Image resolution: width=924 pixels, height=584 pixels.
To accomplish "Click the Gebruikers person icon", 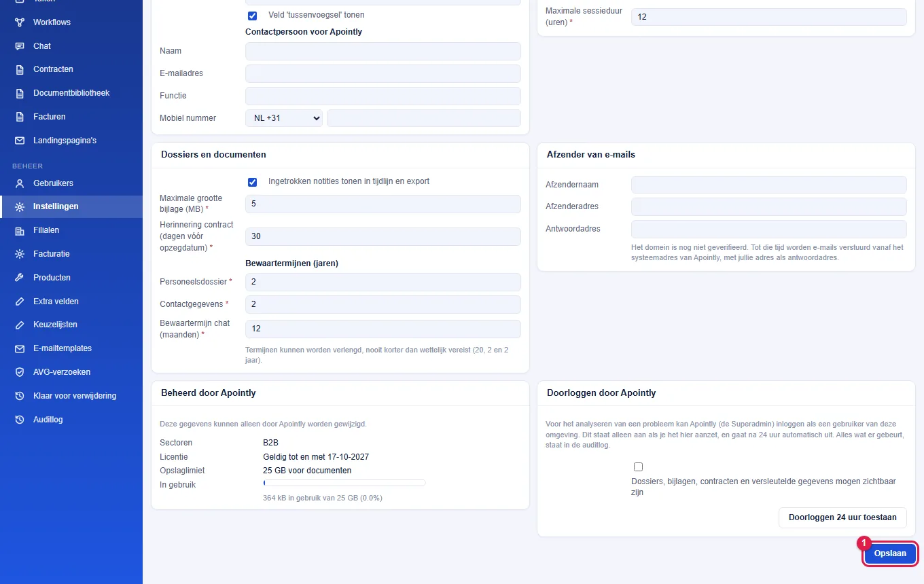I will coord(20,183).
